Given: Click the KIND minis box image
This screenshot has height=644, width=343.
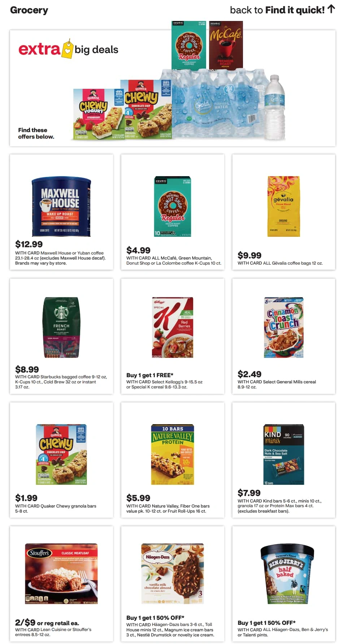Looking at the screenshot, I should click(x=284, y=454).
